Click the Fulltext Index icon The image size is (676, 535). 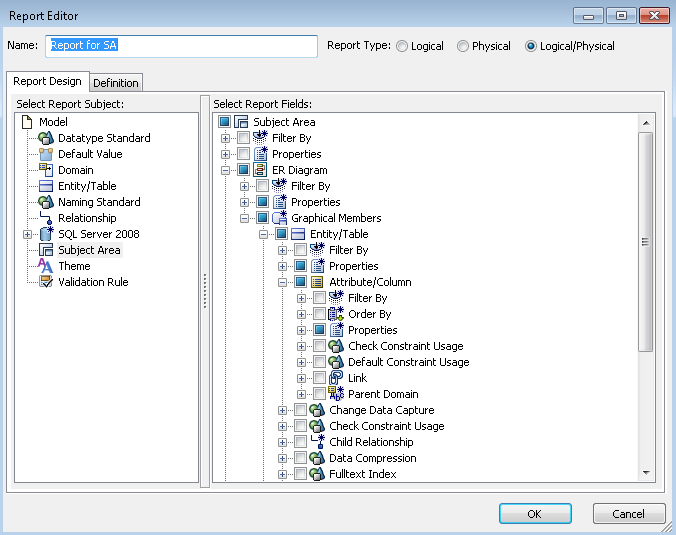[317, 474]
